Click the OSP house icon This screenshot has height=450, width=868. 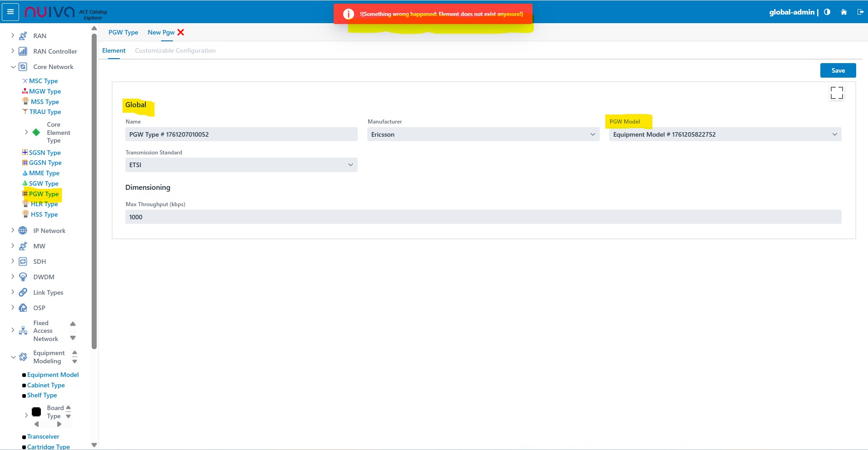coord(23,308)
